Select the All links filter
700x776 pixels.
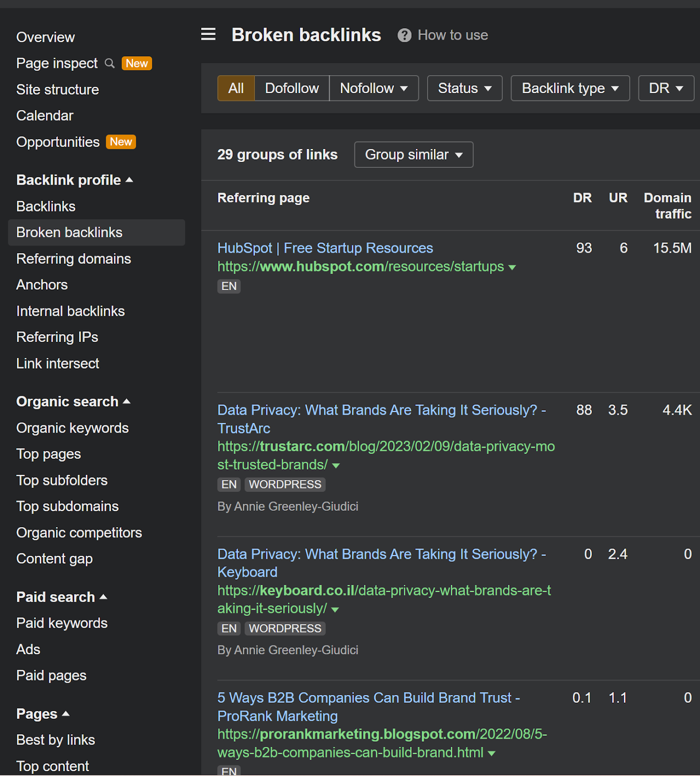(236, 88)
